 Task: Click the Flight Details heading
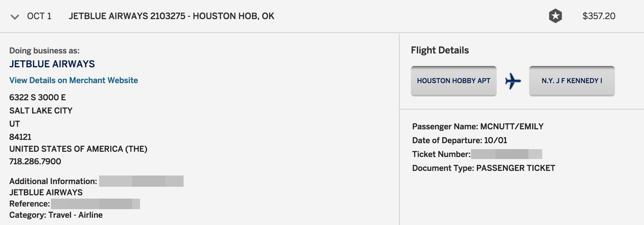click(x=440, y=50)
